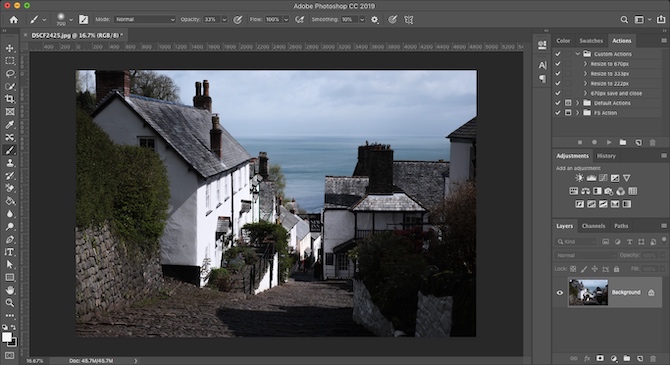Pick the Horizontal Type tool
Screen dimensions: 670x365
(x=9, y=252)
